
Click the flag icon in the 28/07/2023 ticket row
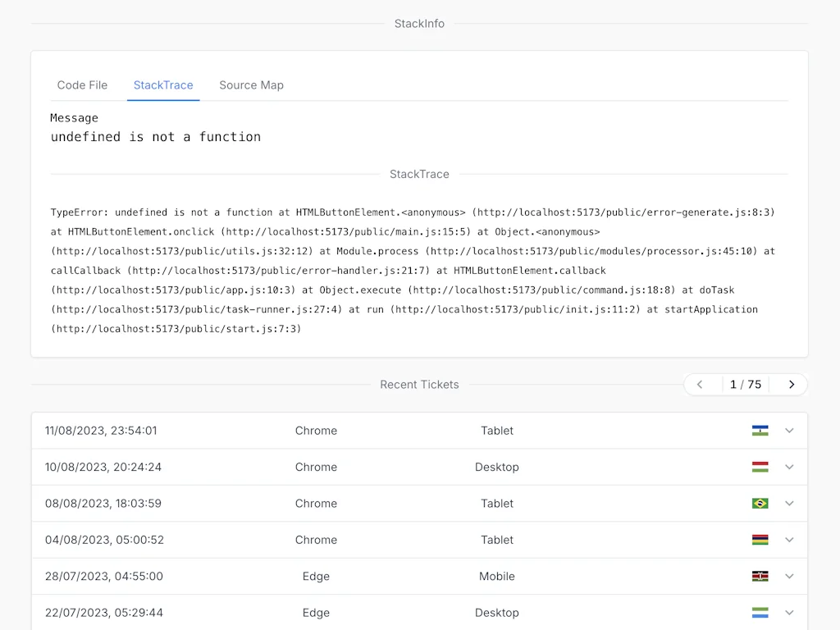pos(760,576)
